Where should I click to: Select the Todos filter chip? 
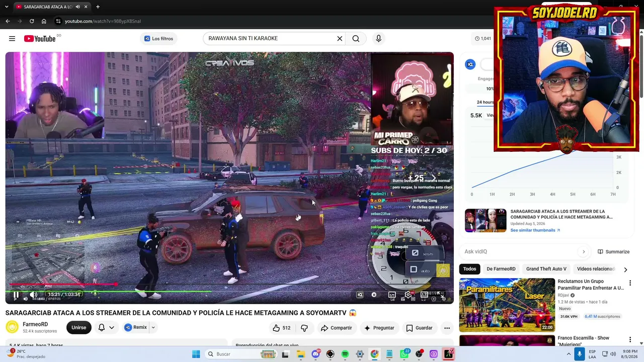coord(469,269)
